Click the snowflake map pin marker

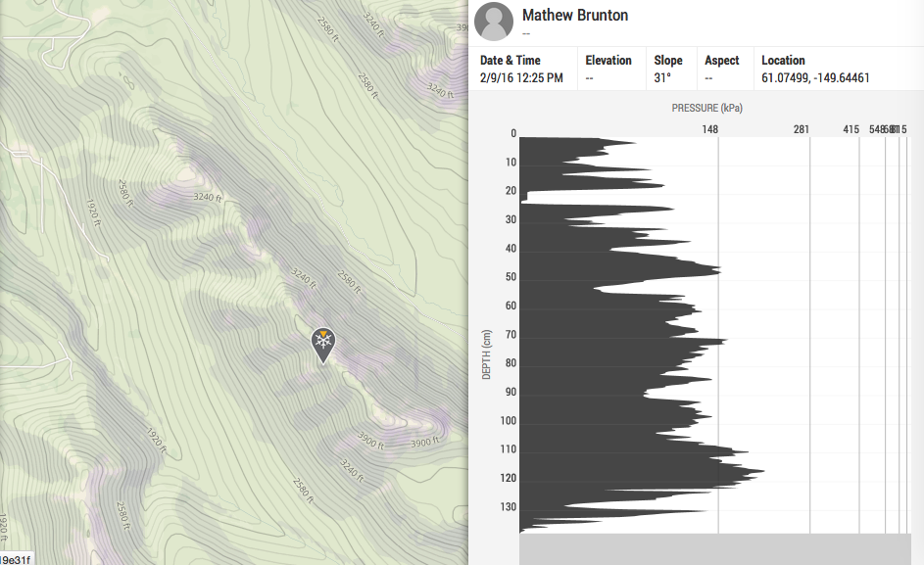click(323, 346)
